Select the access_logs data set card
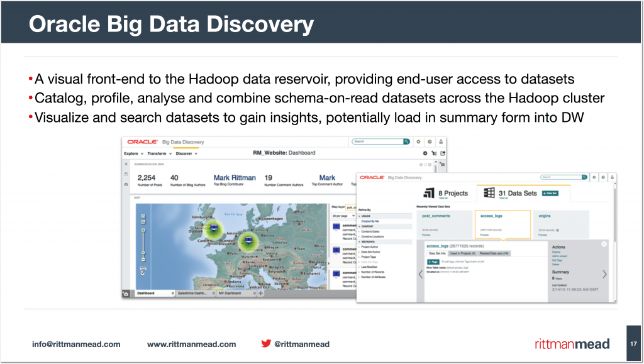 coord(503,224)
